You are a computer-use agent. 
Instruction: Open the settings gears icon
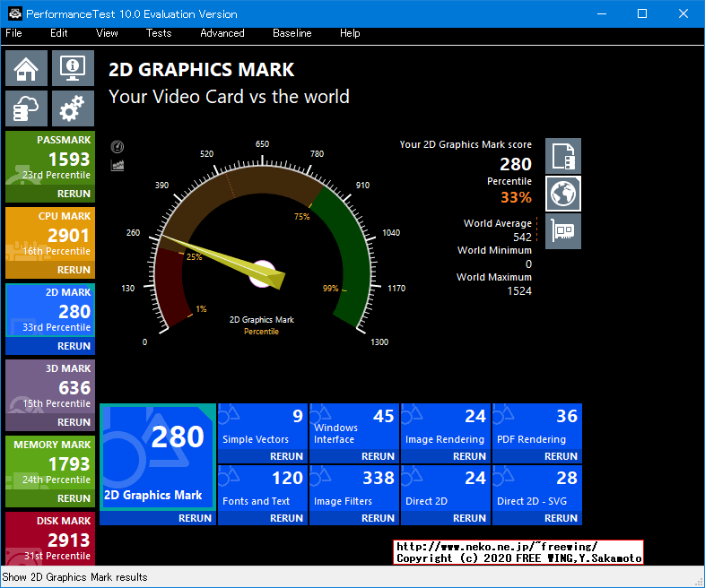coord(73,108)
